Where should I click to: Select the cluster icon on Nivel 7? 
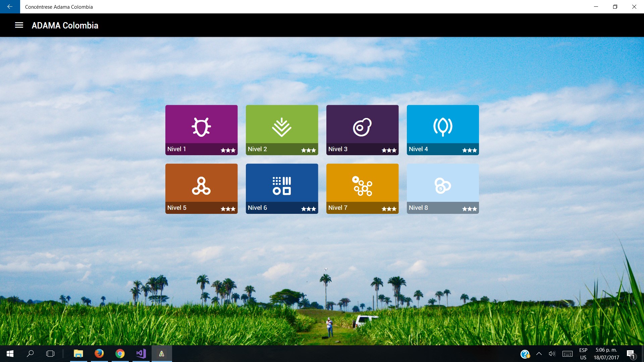[362, 186]
